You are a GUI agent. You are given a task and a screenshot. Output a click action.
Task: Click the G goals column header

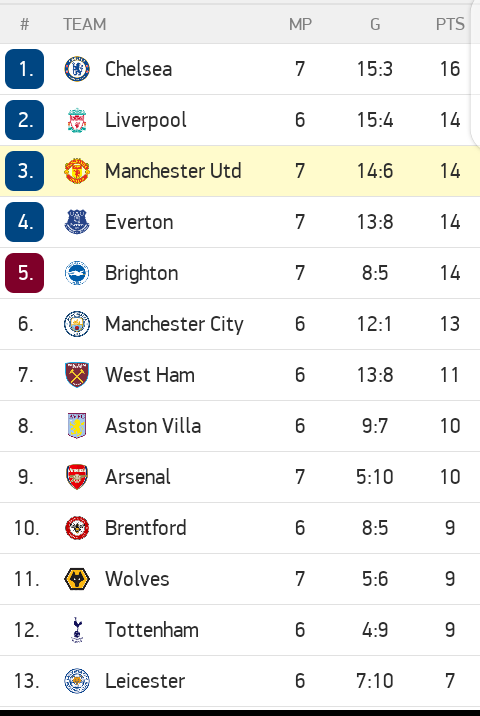click(x=375, y=24)
